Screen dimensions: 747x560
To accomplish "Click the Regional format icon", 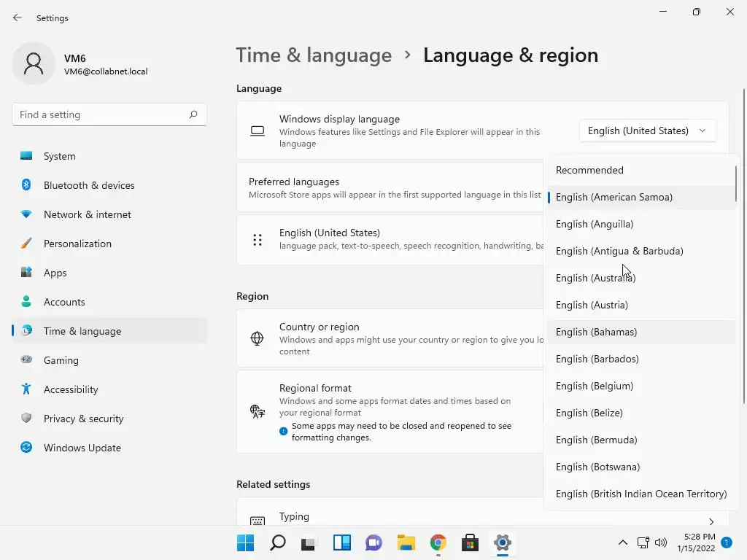I will (x=258, y=411).
